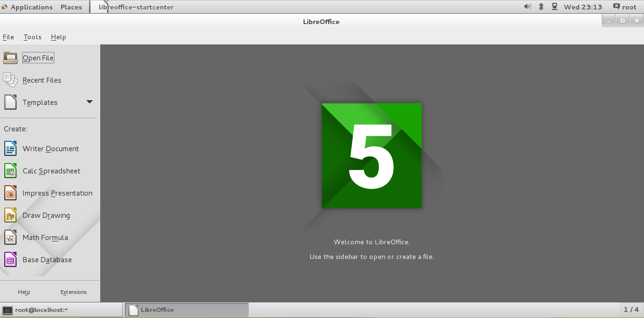
Task: Click the Base Database icon
Action: 10,259
